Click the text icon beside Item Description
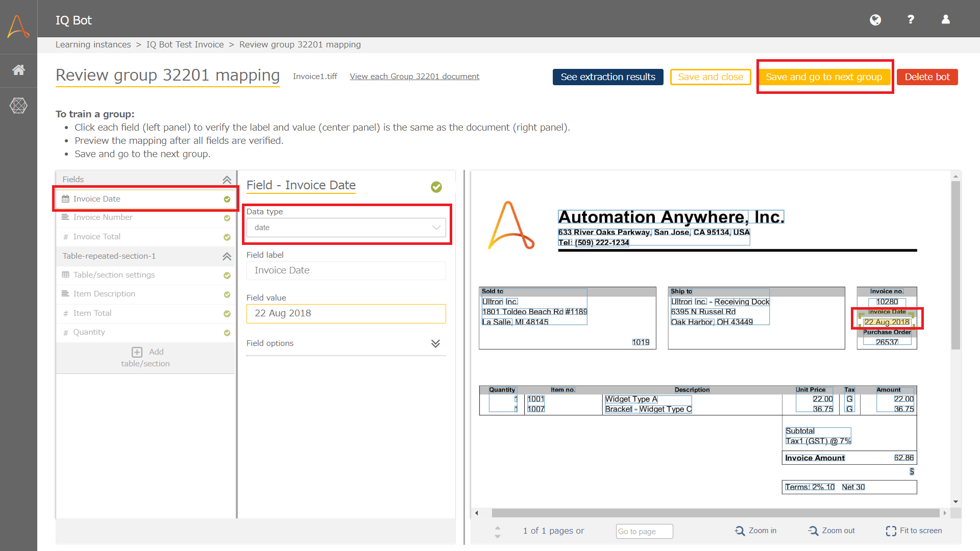980x551 pixels. 65,294
